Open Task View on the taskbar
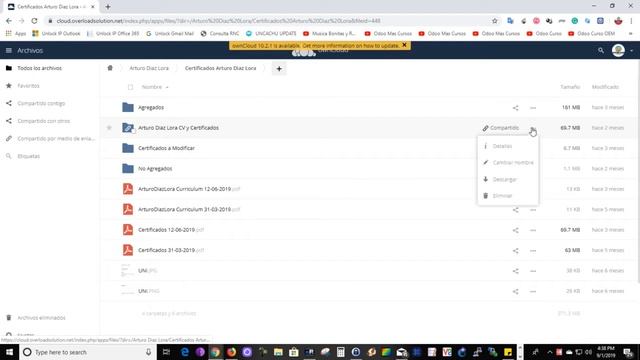The image size is (640, 360). pos(166,352)
